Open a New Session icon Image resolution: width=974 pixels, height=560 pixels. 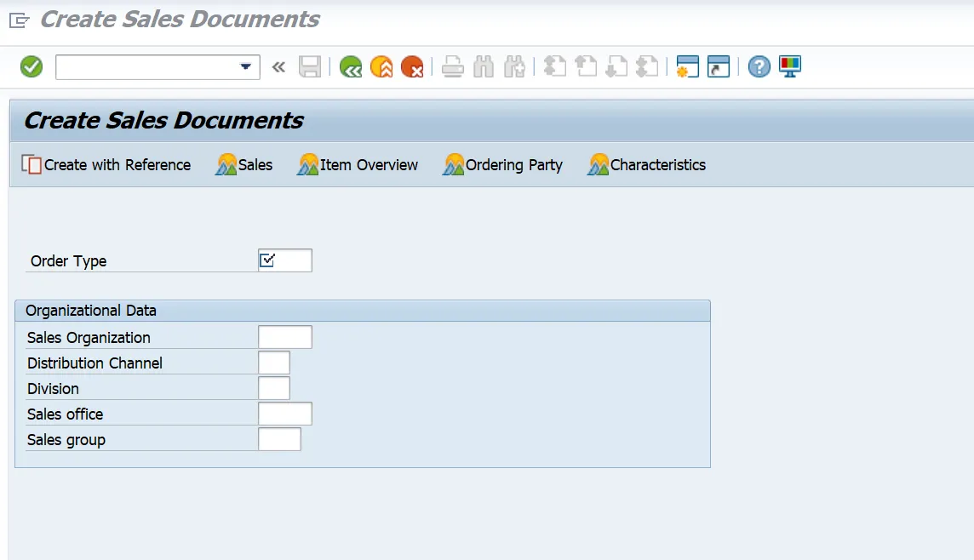686,66
